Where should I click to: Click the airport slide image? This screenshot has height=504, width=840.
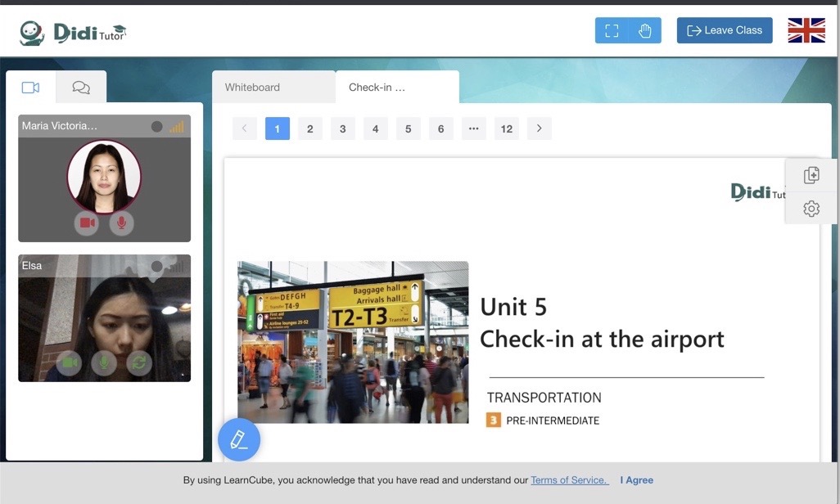[x=353, y=342]
